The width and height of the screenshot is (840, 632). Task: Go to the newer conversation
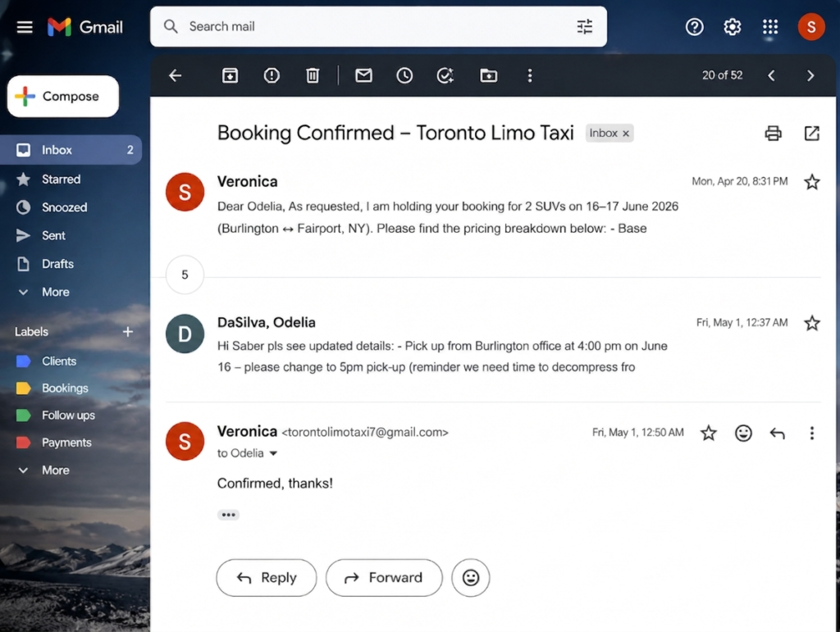click(771, 75)
